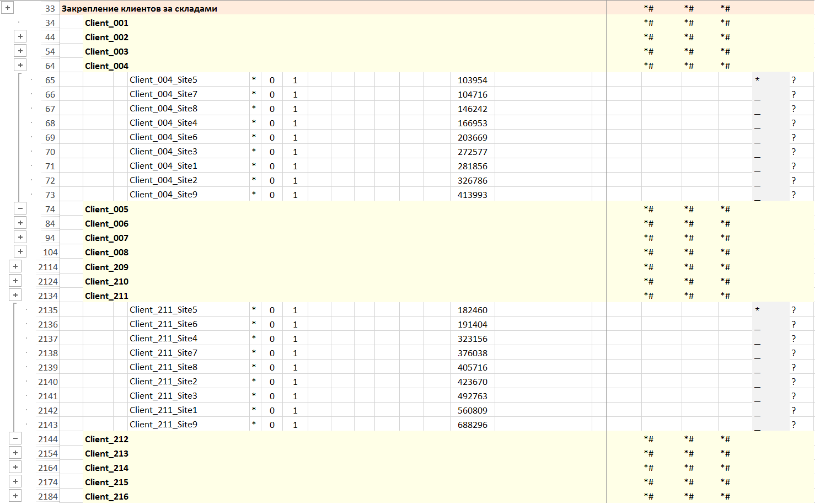Select the Client_005 group row label

(x=106, y=210)
